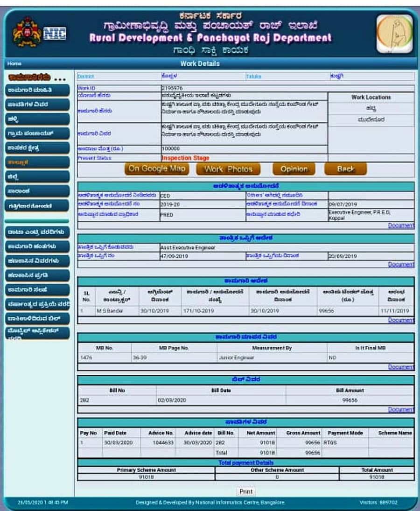This screenshot has width=420, height=511.
Task: Click the Back button
Action: [345, 169]
